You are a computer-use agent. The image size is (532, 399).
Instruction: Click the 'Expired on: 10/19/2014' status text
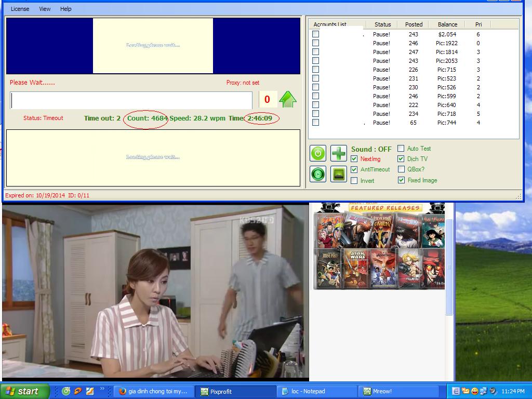pyautogui.click(x=35, y=195)
